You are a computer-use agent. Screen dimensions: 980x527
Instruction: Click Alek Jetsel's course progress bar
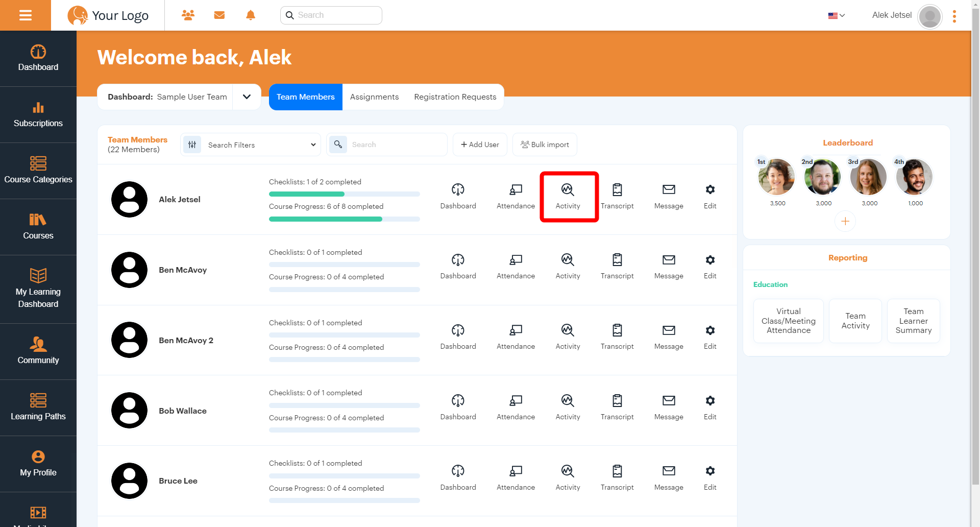[345, 219]
